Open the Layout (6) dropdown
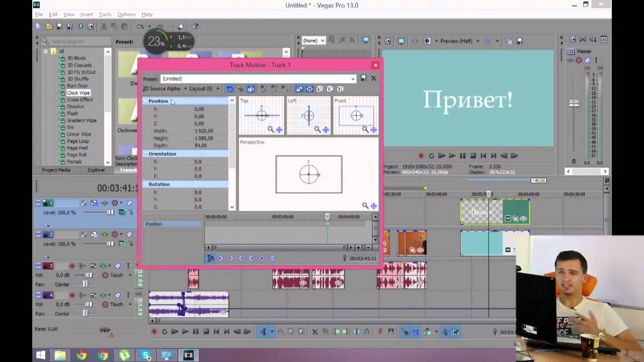This screenshot has height=362, width=644. [204, 89]
